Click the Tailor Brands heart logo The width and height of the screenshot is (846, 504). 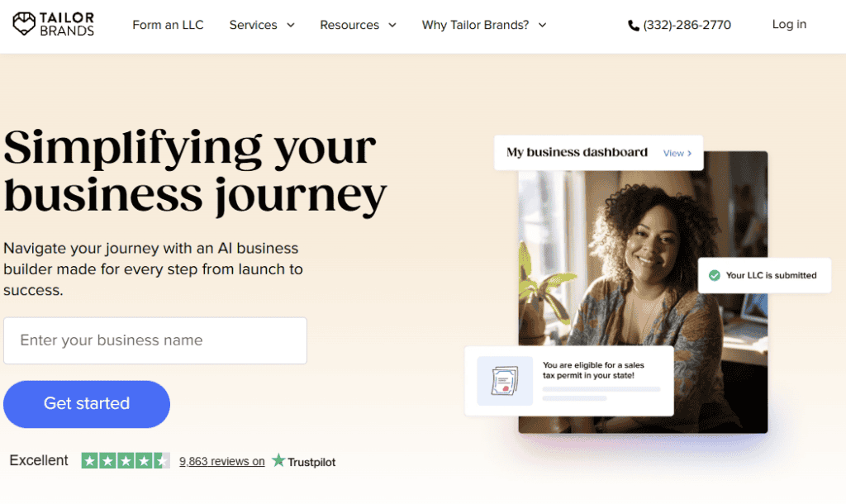24,24
